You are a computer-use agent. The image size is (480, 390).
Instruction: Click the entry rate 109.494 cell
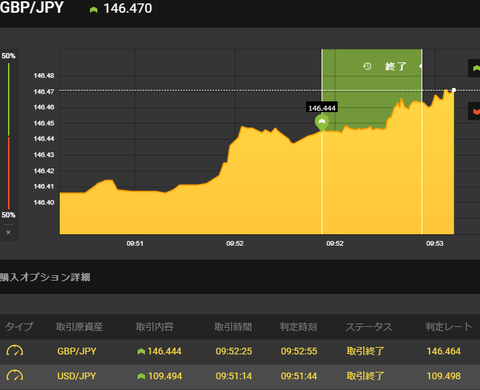pyautogui.click(x=165, y=376)
